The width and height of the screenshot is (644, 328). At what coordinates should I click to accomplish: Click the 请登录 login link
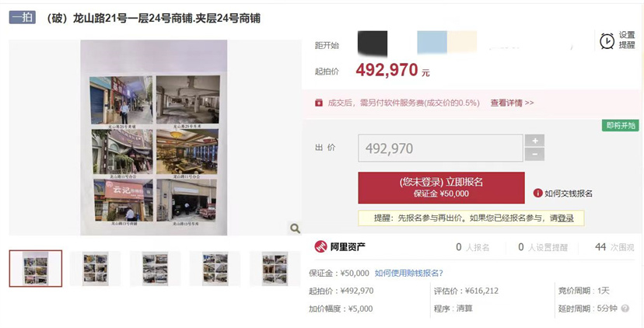click(562, 218)
